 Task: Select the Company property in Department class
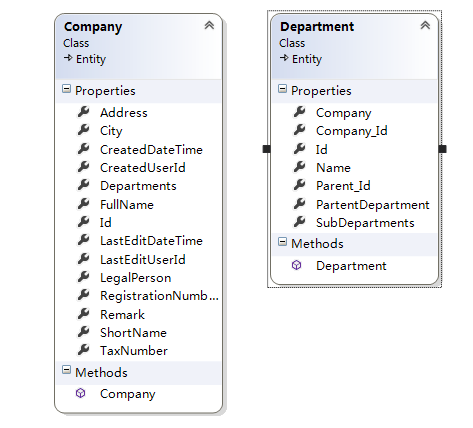(344, 113)
